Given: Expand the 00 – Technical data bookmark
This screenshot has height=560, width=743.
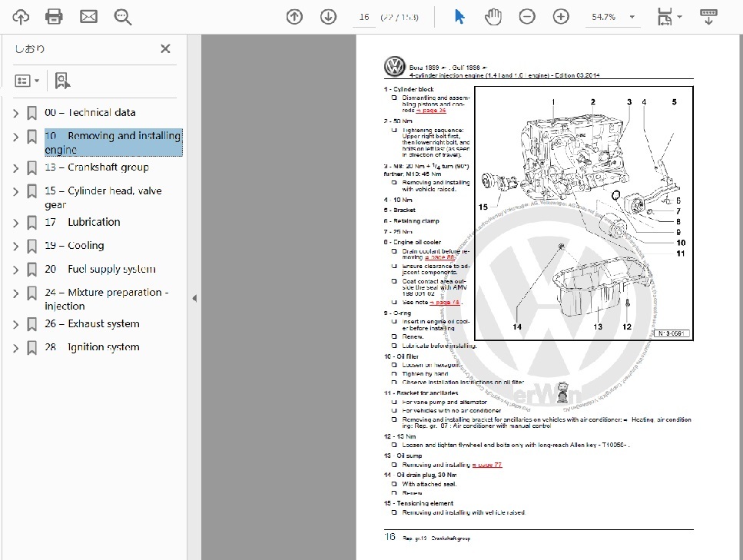Looking at the screenshot, I should click(x=15, y=113).
